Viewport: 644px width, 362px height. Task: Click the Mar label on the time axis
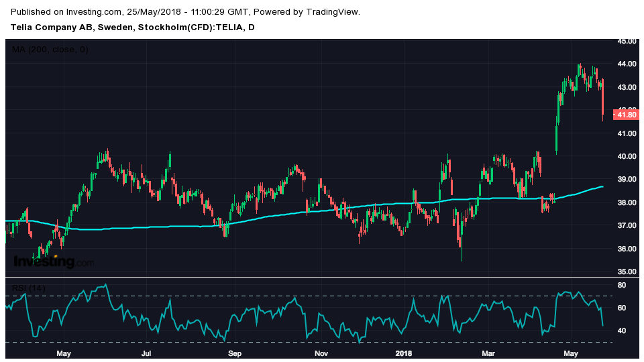click(488, 353)
